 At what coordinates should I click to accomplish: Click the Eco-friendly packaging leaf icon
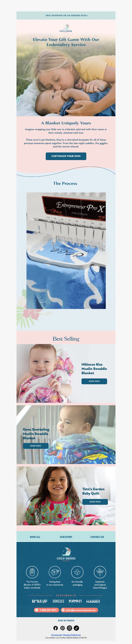click(77, 572)
